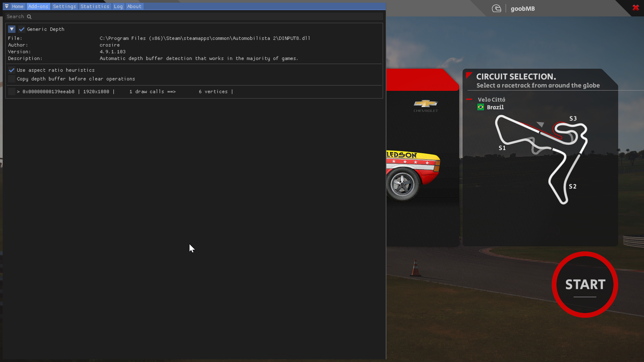
Task: Click the 1920x1080 resolution text
Action: 96,92
